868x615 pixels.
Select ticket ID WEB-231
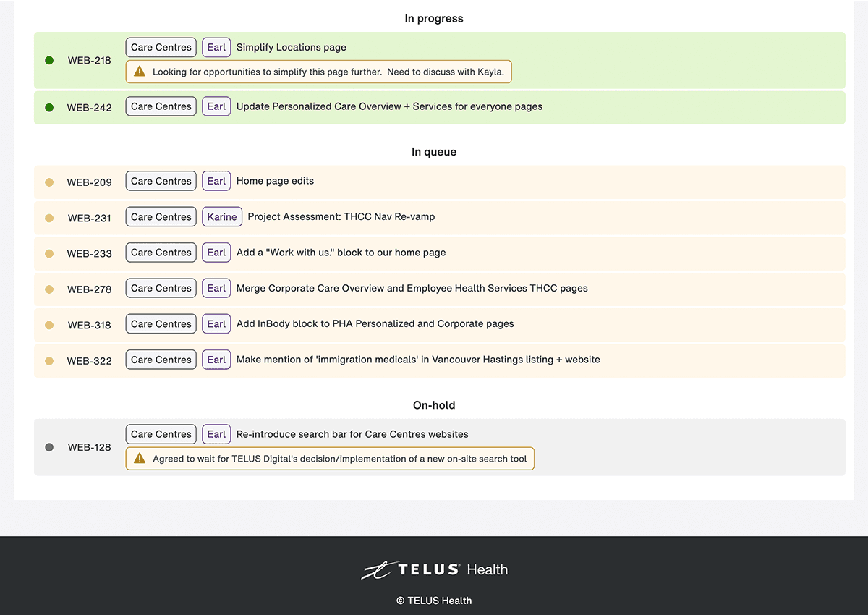(x=90, y=218)
